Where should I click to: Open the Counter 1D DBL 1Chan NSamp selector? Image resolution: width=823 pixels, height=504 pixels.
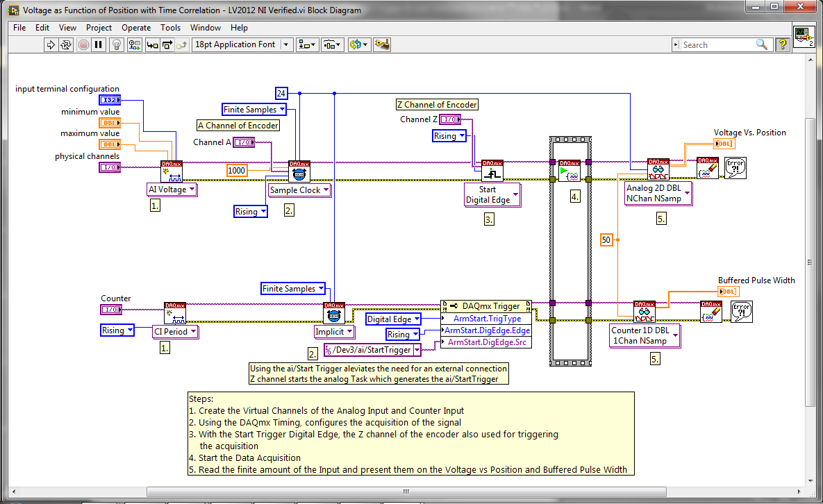(645, 335)
